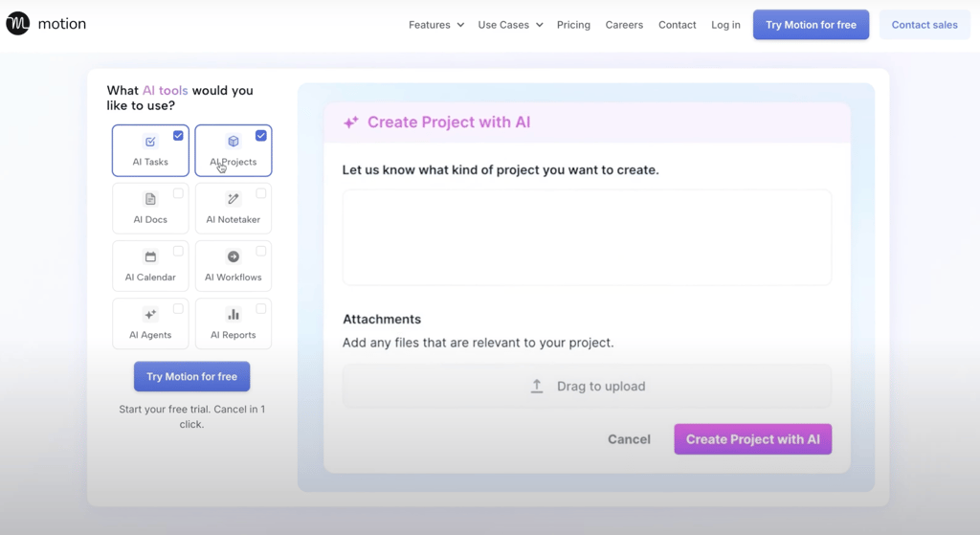Click the AI Notetaker pencil icon
This screenshot has width=980, height=535.
pyautogui.click(x=234, y=199)
